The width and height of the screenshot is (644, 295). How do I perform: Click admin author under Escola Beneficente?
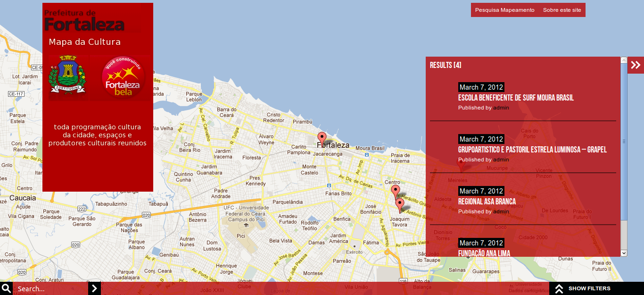tap(501, 108)
